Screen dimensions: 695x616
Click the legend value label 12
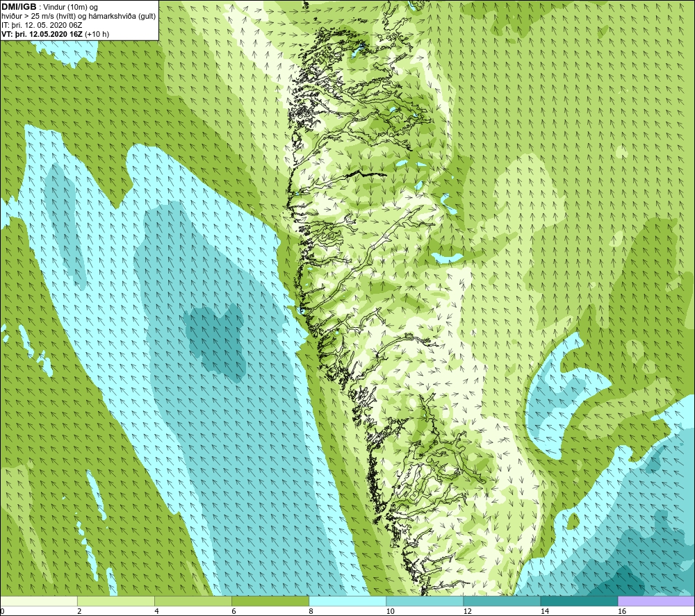tap(467, 612)
